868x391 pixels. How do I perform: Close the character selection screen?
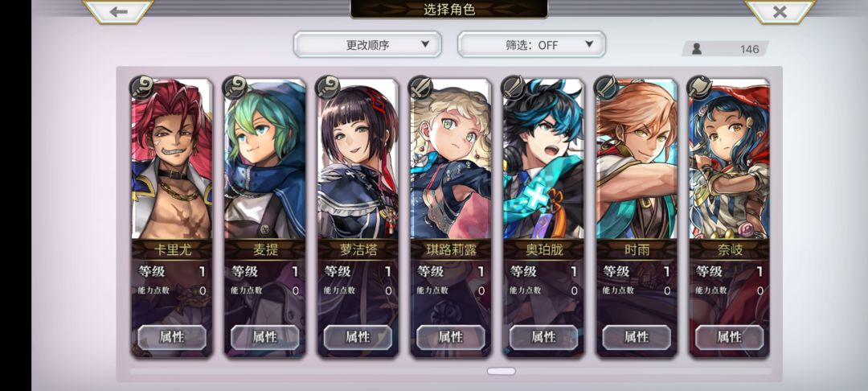click(780, 11)
